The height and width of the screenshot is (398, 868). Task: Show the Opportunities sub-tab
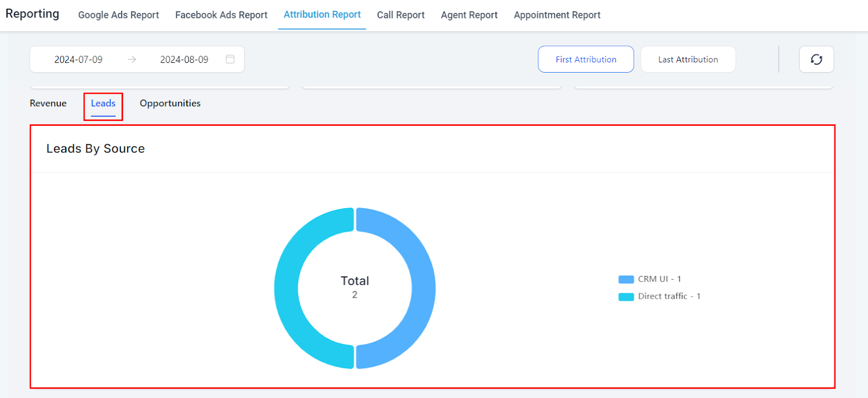170,103
